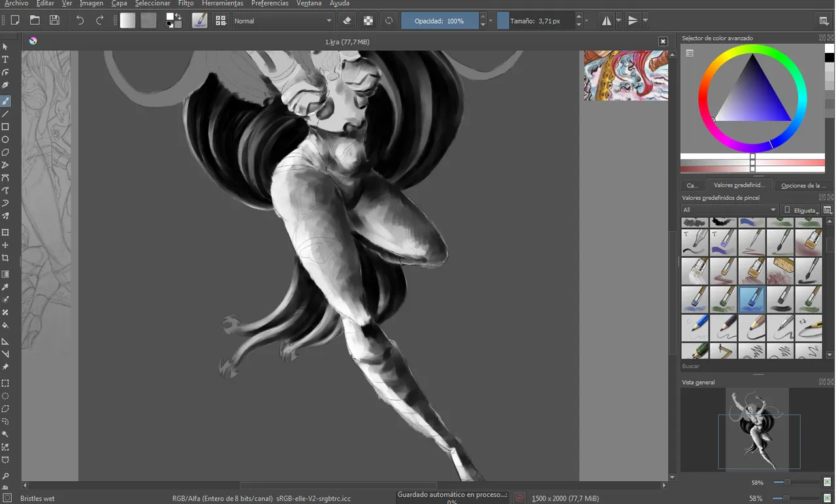Open the brush presets chooser
Screen dimensions: 836x504
(x=221, y=20)
